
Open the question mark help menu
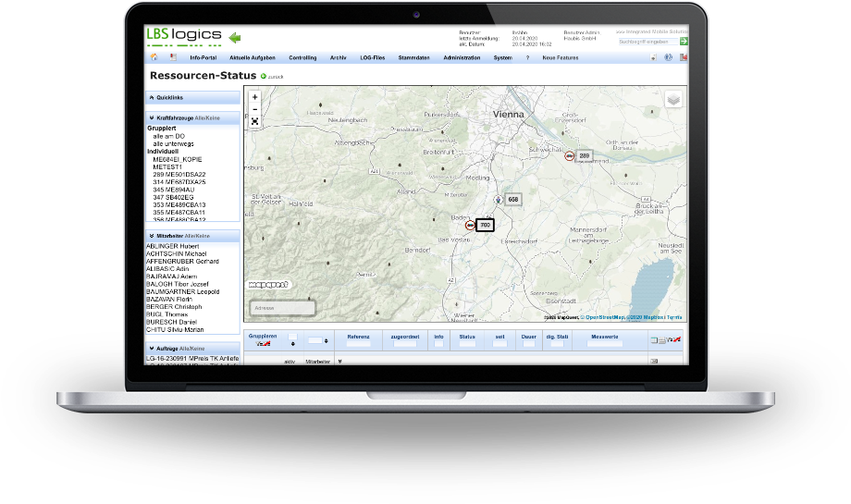(x=527, y=57)
